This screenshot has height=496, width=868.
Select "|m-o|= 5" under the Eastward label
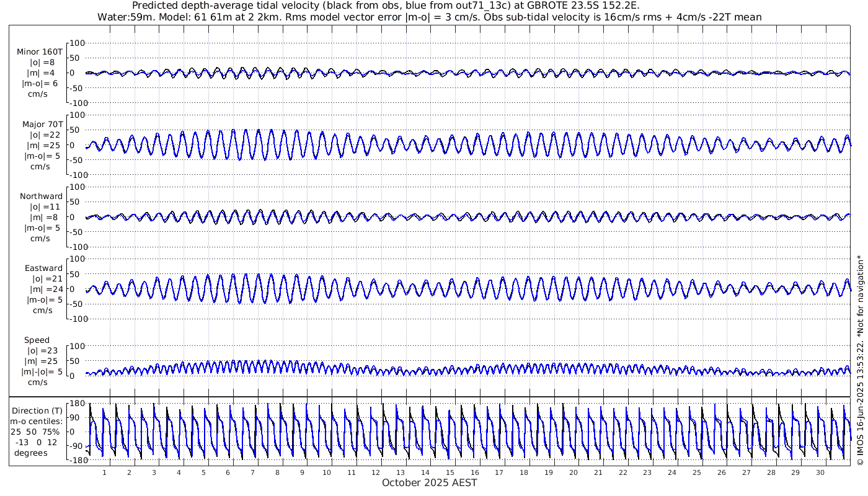[x=45, y=300]
